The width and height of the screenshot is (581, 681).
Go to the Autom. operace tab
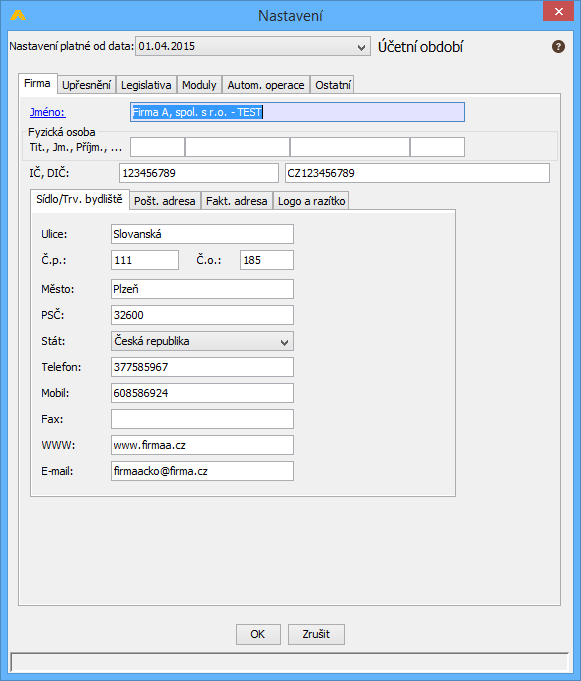[266, 85]
